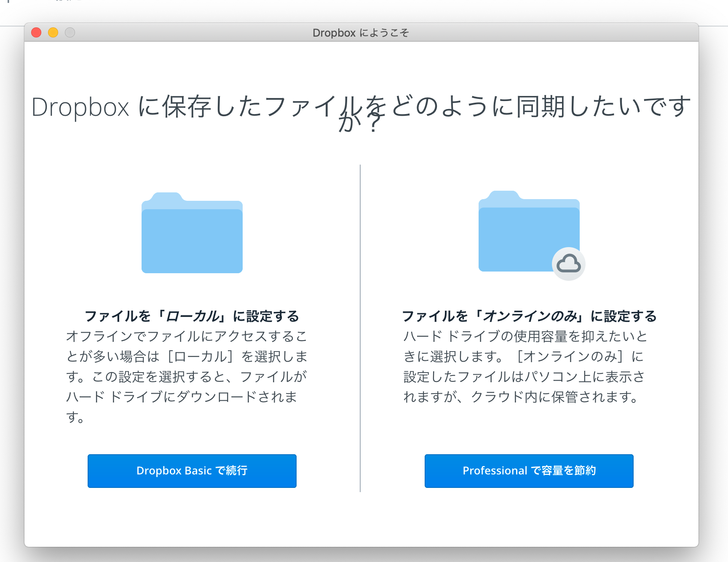Screen dimensions: 728x562
Task: Click the 'Dropbox にようこそ' window title
Action: point(361,33)
